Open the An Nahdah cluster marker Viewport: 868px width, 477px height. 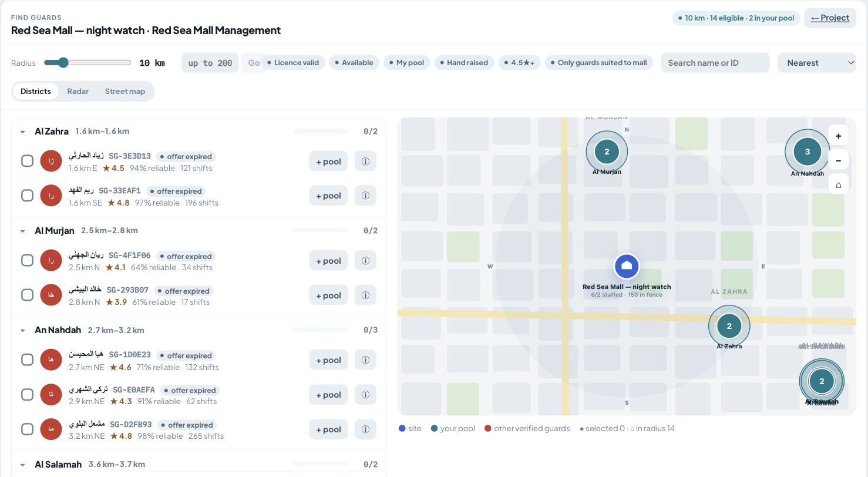pyautogui.click(x=807, y=152)
